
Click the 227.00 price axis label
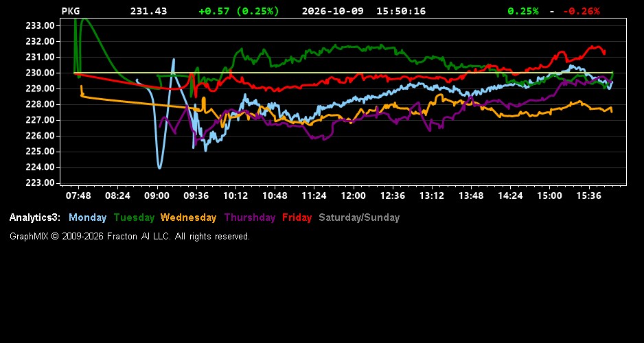click(41, 120)
